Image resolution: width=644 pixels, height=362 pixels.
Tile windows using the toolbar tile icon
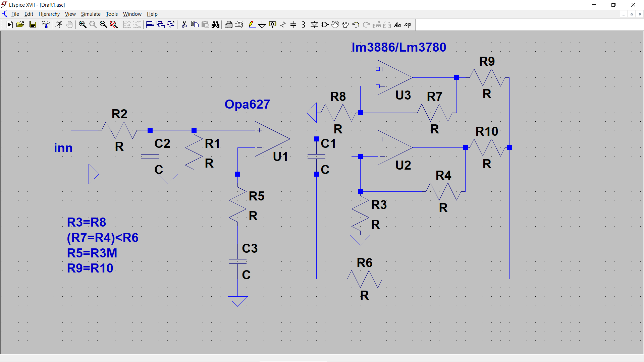pyautogui.click(x=150, y=24)
